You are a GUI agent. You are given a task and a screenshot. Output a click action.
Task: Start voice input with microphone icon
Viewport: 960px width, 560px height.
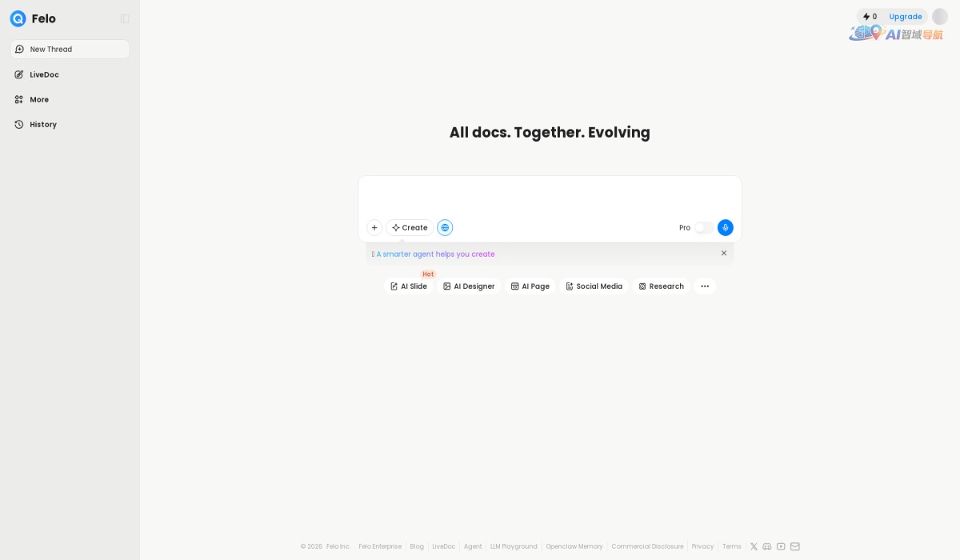(725, 228)
